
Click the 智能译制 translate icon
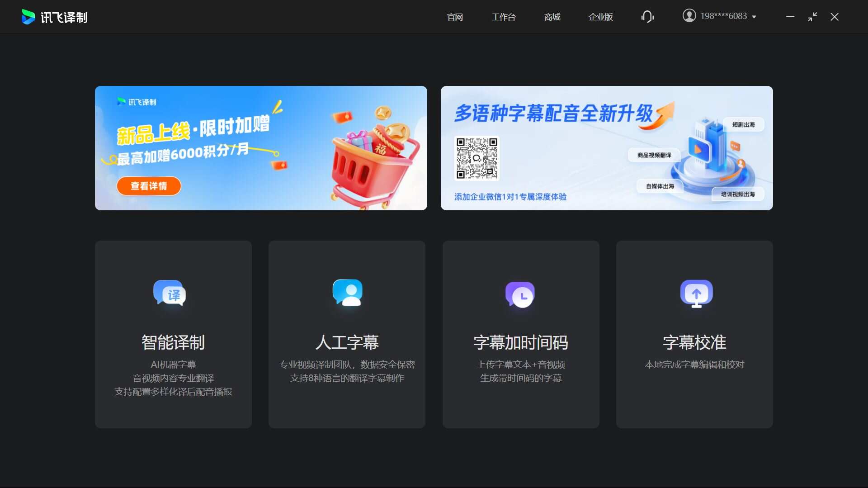170,294
